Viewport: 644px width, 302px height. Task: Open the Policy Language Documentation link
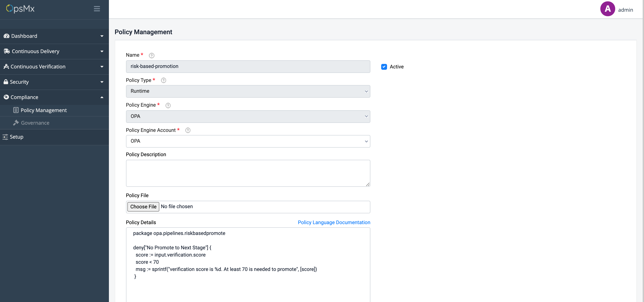point(334,223)
